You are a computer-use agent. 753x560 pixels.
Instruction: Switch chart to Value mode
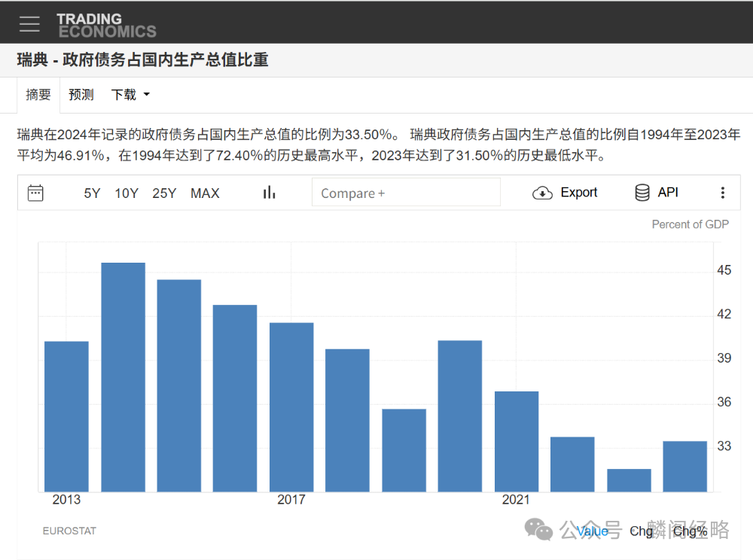593,531
